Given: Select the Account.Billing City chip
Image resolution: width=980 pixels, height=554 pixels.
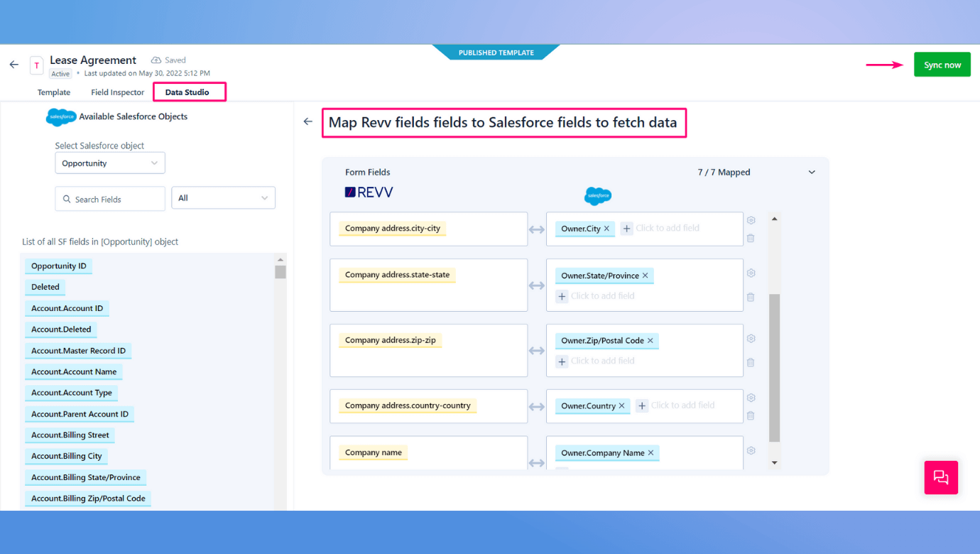Looking at the screenshot, I should click(67, 456).
